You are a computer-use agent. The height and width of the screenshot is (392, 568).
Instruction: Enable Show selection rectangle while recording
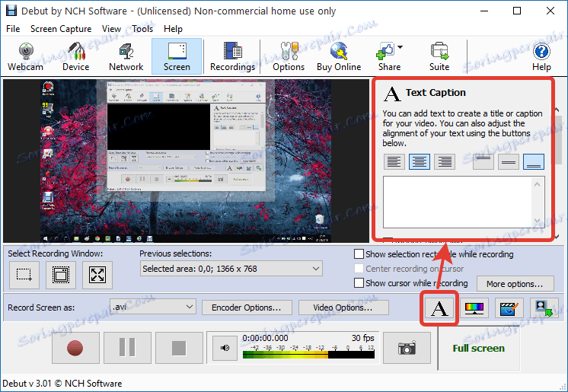[359, 254]
